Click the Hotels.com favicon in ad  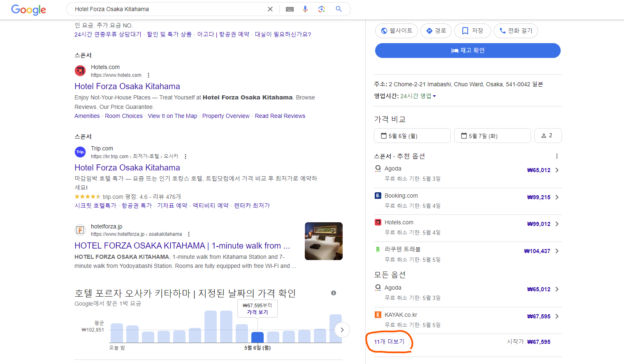tap(80, 71)
